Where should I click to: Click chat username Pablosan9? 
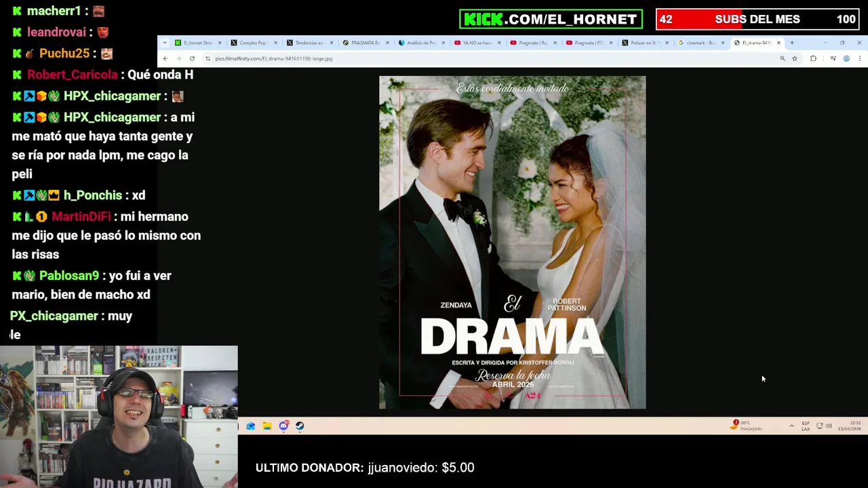pyautogui.click(x=69, y=276)
